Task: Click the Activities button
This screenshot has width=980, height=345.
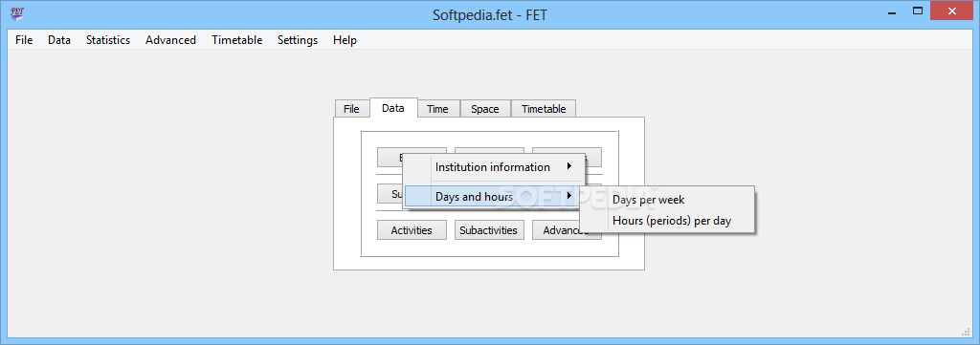Action: (412, 229)
